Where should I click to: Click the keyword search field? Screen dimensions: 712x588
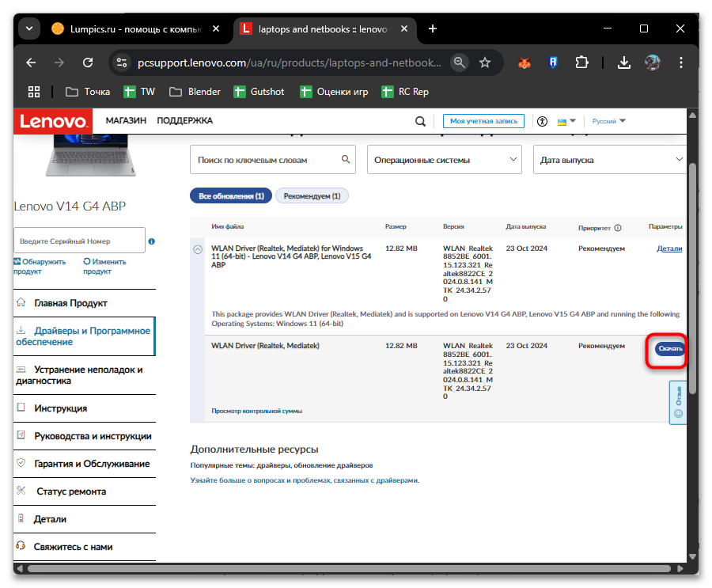click(272, 160)
